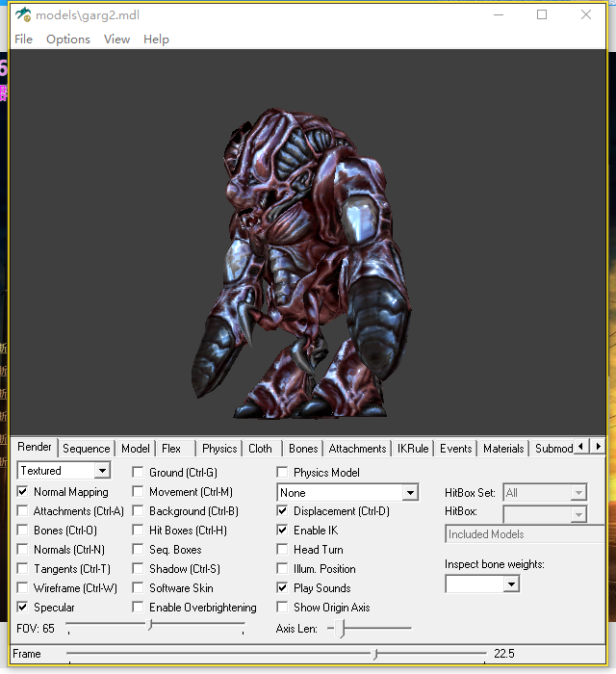Click the FOV slider handle
616x674 pixels.
(x=149, y=624)
